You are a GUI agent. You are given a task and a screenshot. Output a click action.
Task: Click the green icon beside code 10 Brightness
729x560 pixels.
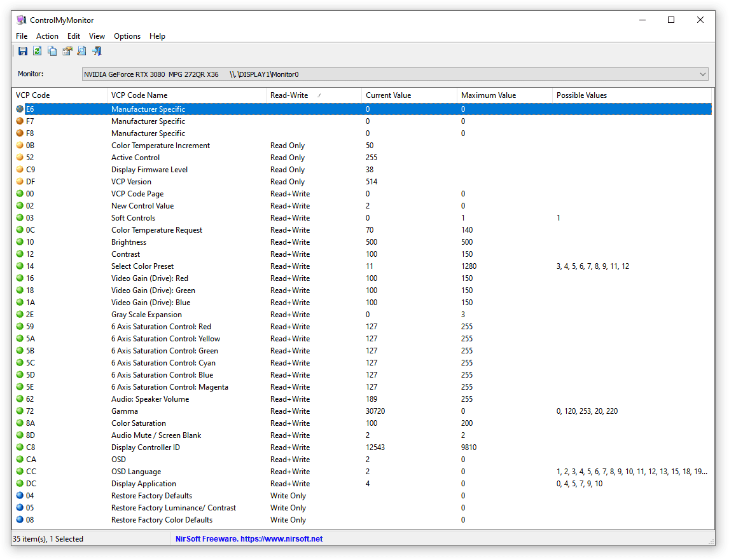(20, 242)
